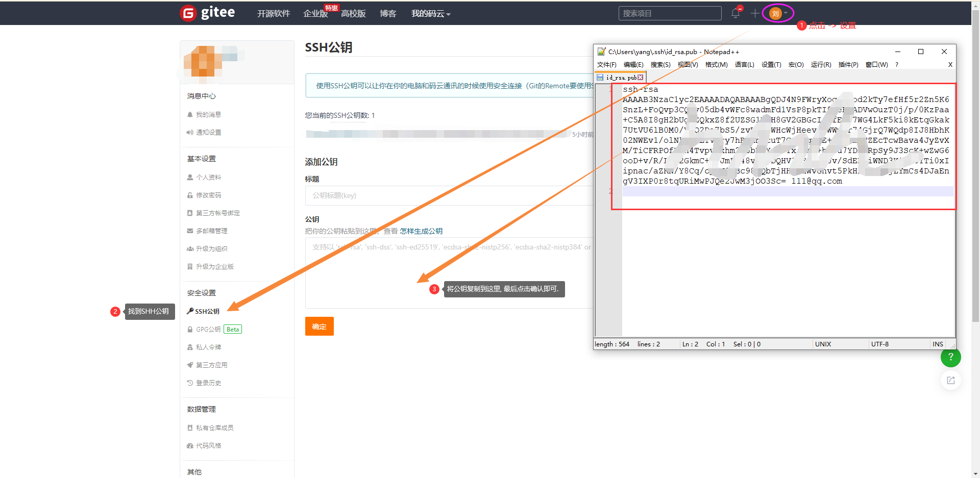Click the green help question-mark button
The width and height of the screenshot is (980, 478).
(950, 357)
